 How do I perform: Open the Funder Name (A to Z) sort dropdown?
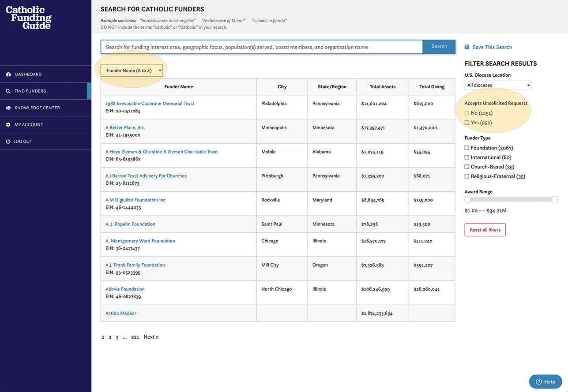pyautogui.click(x=131, y=70)
